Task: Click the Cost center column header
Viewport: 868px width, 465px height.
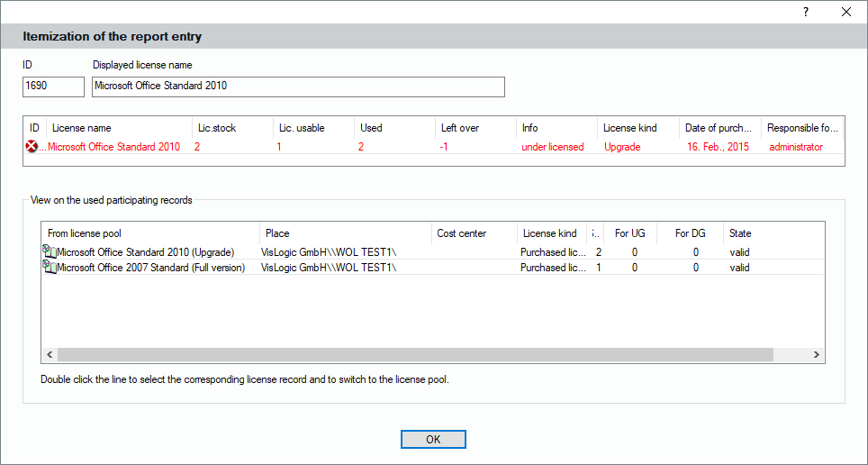Action: pos(474,233)
